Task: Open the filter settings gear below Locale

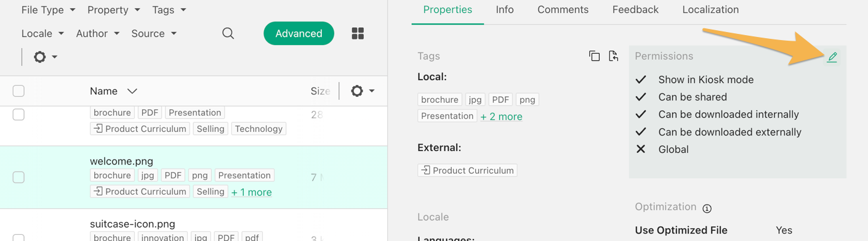Action: 46,57
